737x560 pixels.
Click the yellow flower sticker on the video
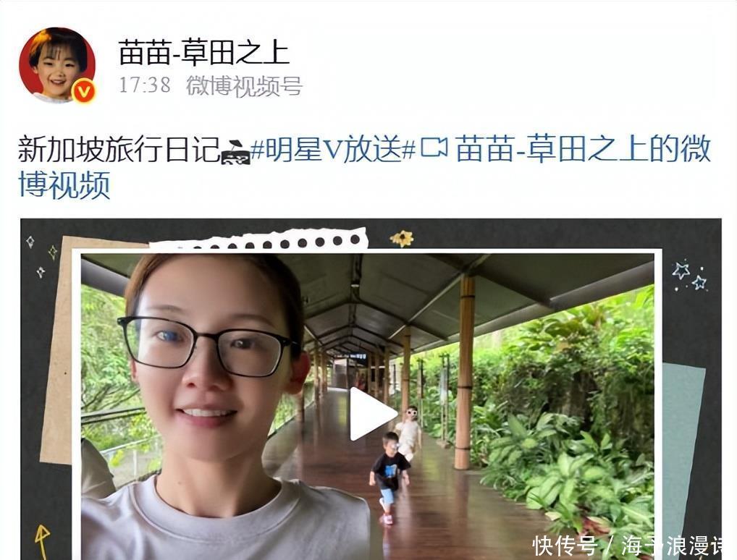click(401, 239)
